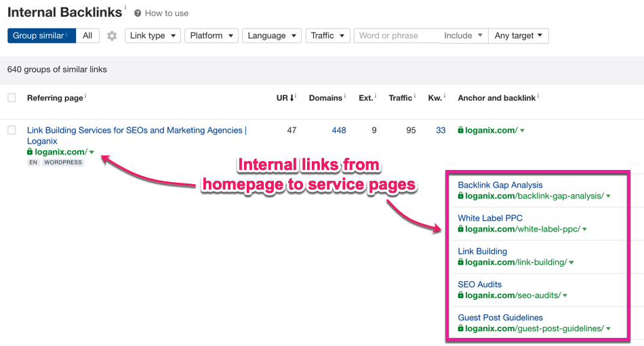Click the lock icon beside loganix.com/ referring page
This screenshot has height=346, width=644.
[30, 152]
